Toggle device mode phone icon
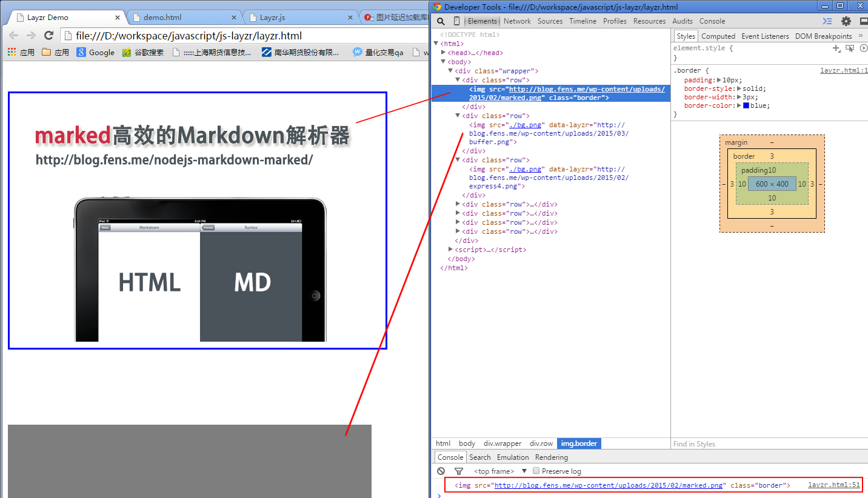Viewport: 868px width, 498px height. click(x=456, y=21)
